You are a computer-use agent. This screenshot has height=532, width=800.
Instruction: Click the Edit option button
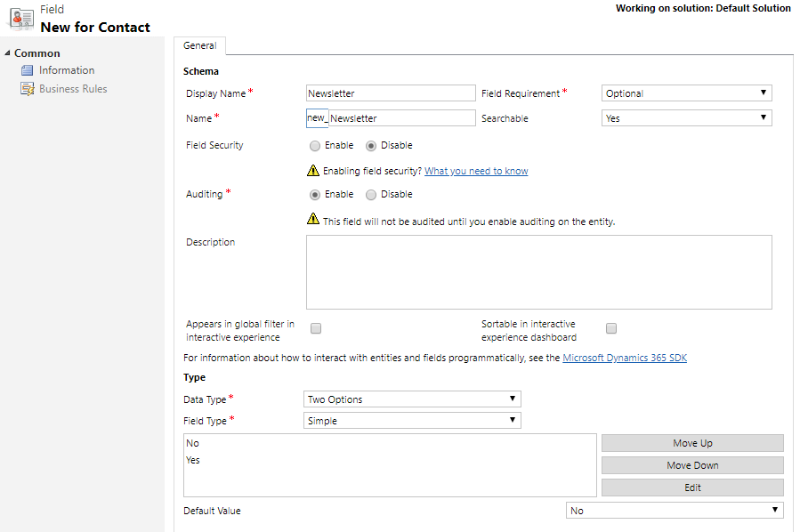point(692,488)
